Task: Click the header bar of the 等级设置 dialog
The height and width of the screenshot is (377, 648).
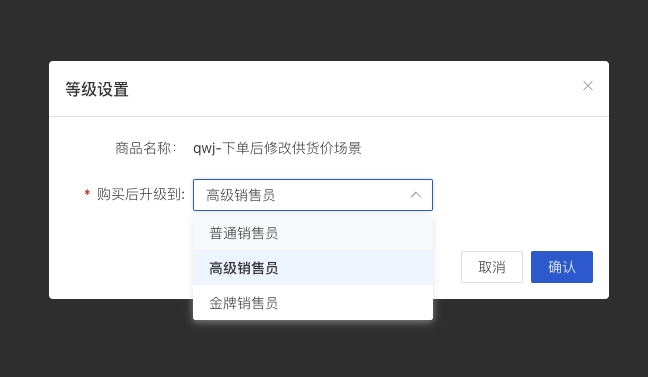Action: [x=329, y=89]
